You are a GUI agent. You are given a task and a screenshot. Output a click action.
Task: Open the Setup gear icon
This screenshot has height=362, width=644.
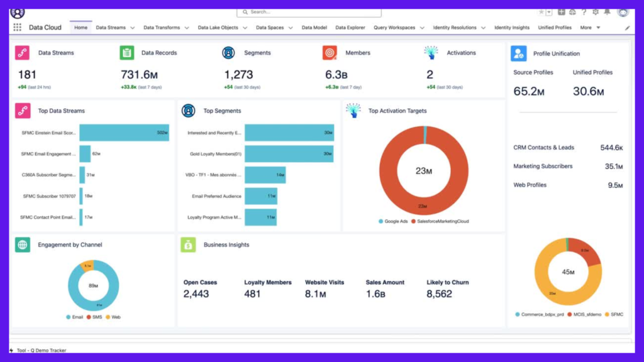[x=596, y=12]
